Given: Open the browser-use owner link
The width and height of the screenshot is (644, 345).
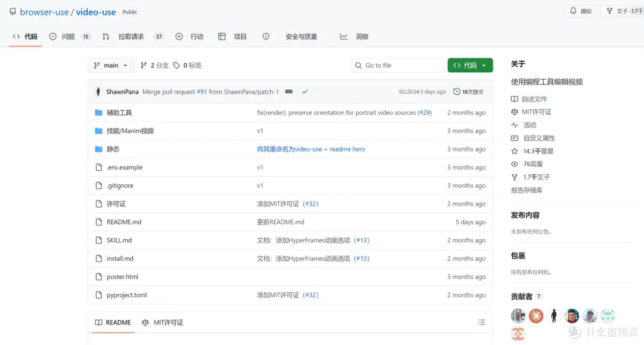Looking at the screenshot, I should point(44,12).
